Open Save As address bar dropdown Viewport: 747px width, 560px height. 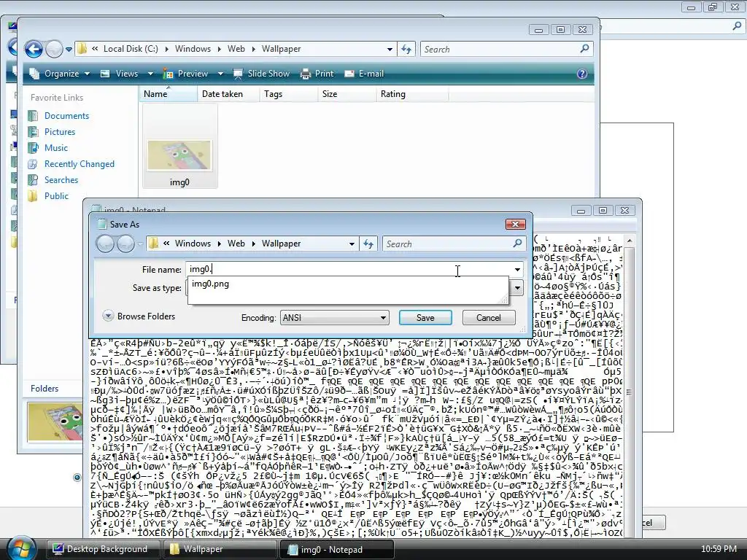(x=352, y=244)
